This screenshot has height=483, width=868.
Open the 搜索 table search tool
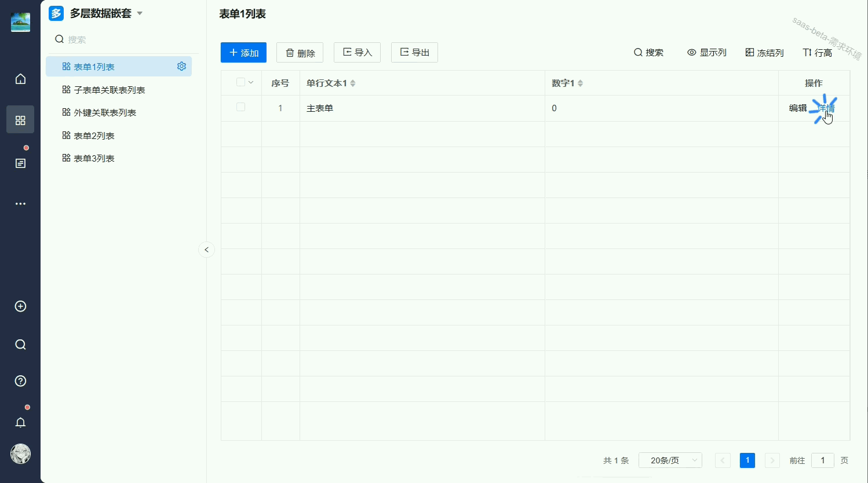click(x=649, y=52)
